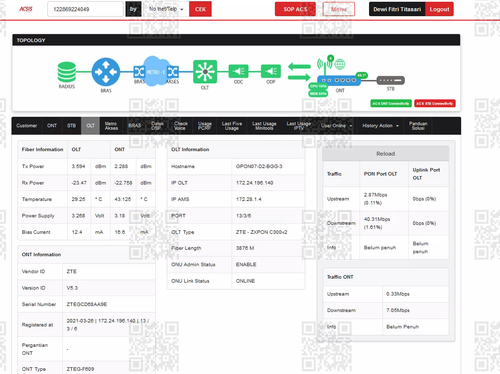Select the active OLT tab
Screen dimensions: 500x374
click(90, 126)
